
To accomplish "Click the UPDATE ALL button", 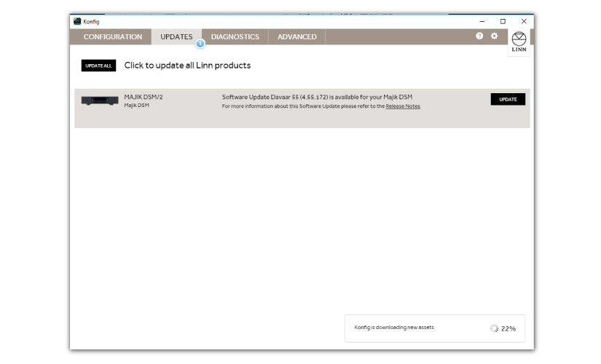I will (x=98, y=66).
